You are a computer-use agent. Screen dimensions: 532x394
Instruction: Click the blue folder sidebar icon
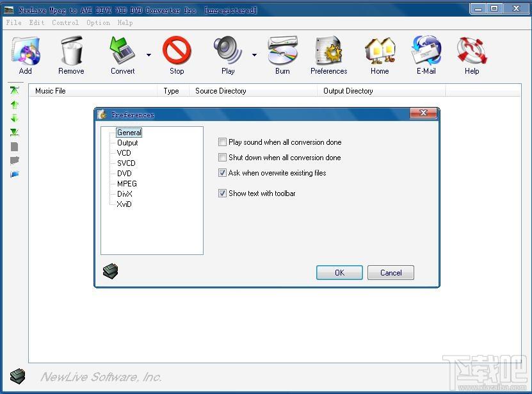coord(15,174)
